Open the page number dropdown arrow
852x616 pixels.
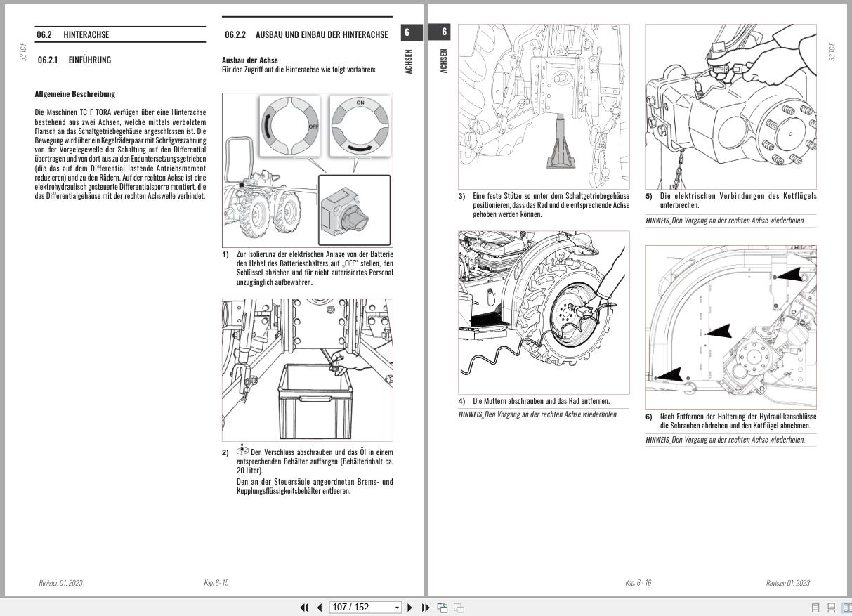(x=397, y=608)
